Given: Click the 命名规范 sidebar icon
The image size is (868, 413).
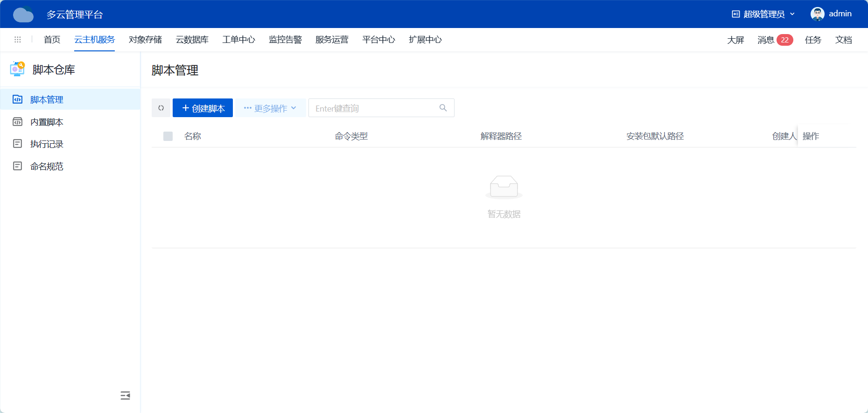Looking at the screenshot, I should pyautogui.click(x=17, y=166).
